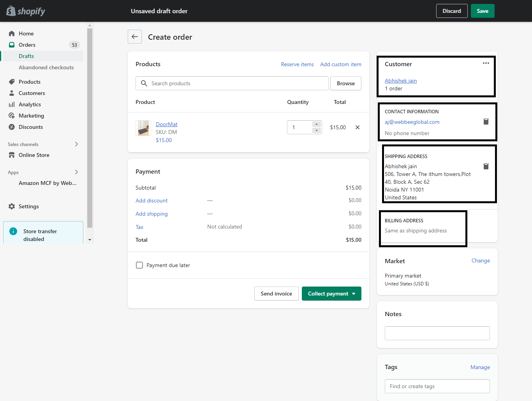Viewport: 532px width, 401px height.
Task: Click the Shopify logo
Action: pos(25,11)
